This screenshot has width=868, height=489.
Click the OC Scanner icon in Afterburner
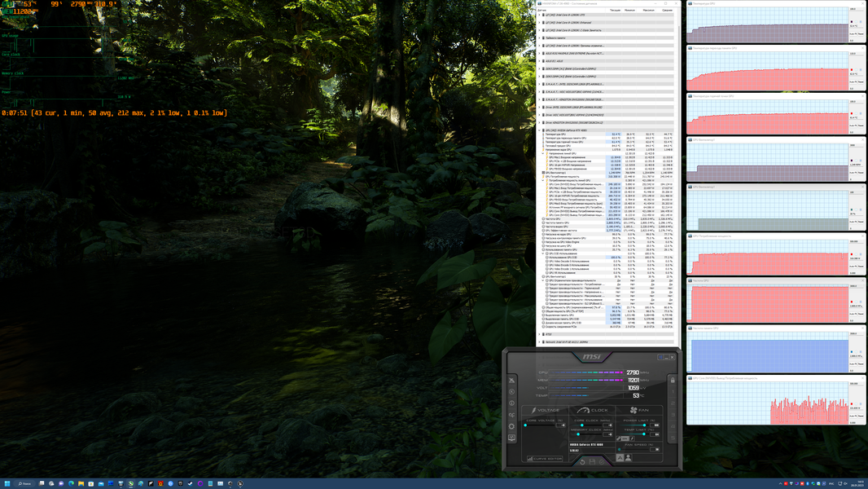click(x=511, y=415)
